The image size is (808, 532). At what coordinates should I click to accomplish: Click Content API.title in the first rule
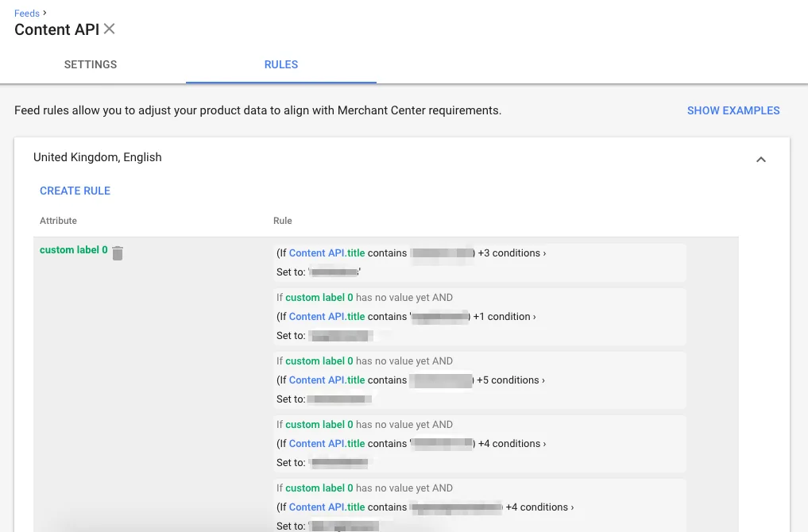click(x=327, y=253)
